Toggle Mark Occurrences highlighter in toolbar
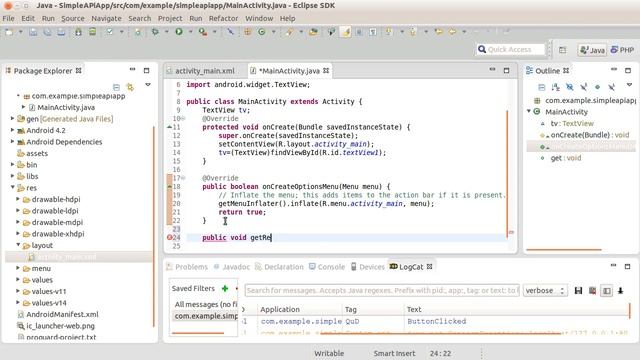 click(346, 32)
